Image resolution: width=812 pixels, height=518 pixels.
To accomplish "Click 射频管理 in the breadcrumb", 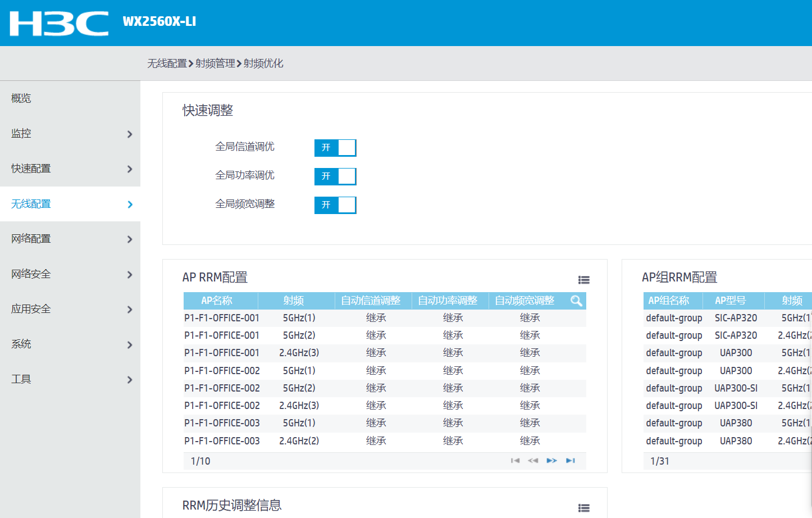I will [x=215, y=63].
